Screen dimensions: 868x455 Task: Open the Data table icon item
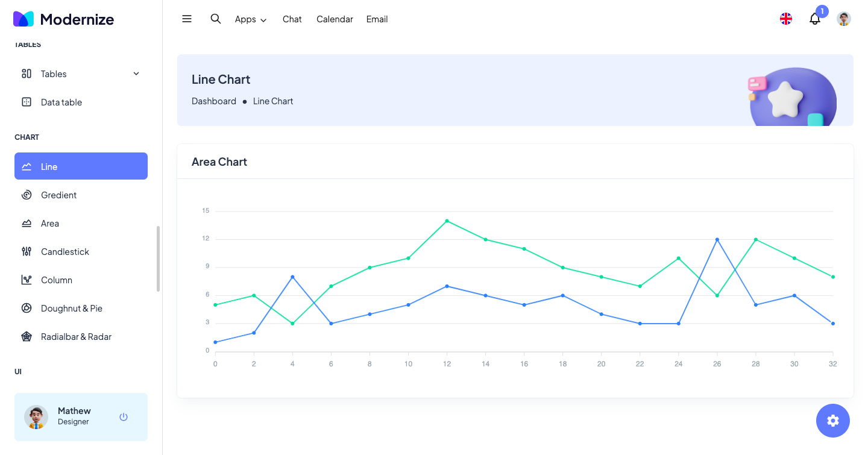pyautogui.click(x=27, y=102)
